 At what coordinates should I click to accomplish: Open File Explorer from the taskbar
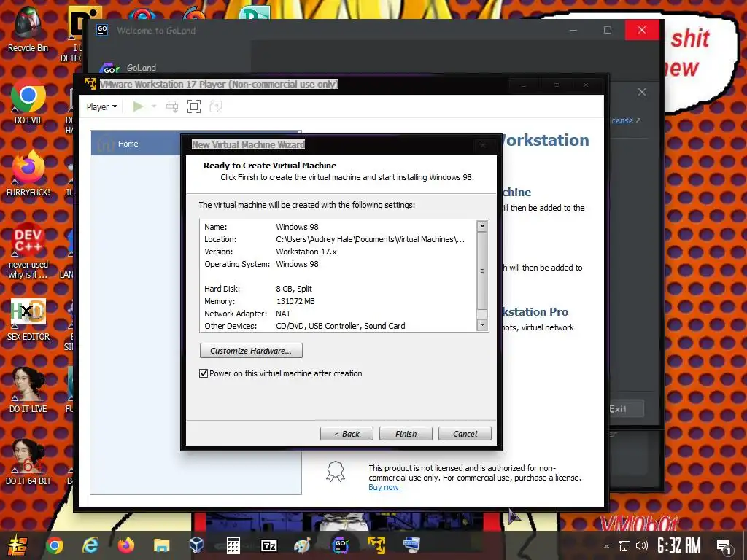pyautogui.click(x=161, y=545)
